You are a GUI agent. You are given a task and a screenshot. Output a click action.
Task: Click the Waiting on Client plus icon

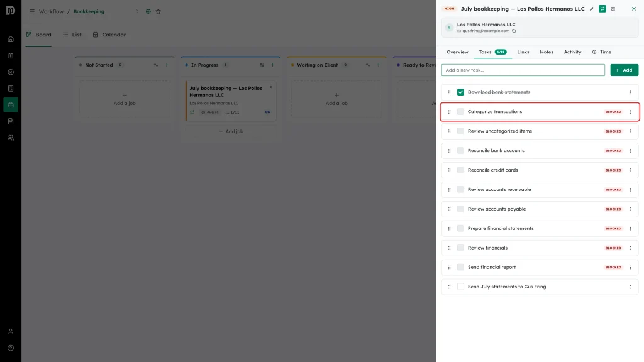pos(379,65)
